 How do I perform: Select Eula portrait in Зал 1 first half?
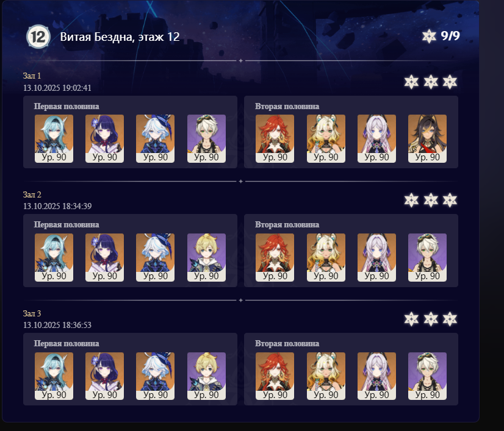pos(54,138)
